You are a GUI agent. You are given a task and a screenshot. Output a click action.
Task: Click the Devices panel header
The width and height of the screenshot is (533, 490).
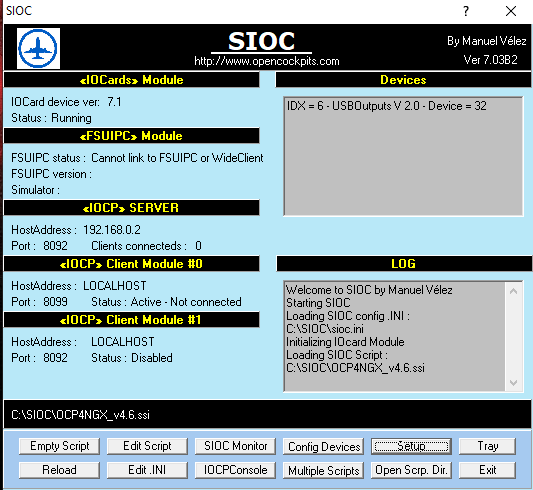(403, 80)
